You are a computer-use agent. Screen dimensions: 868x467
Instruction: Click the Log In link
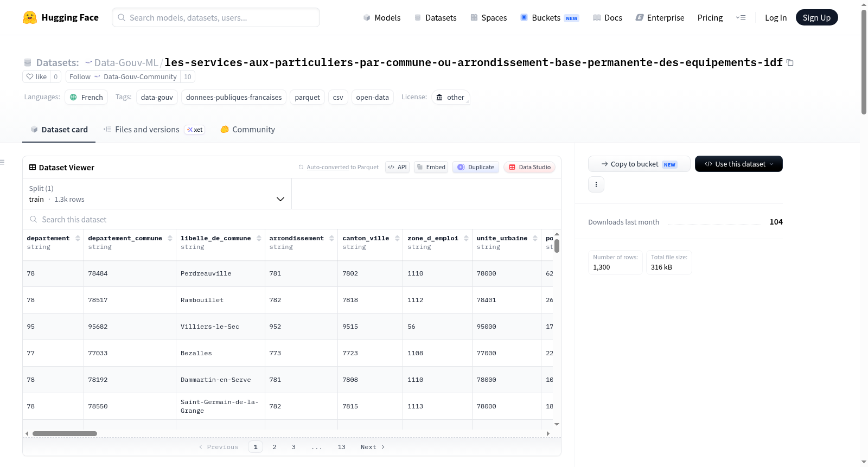point(775,17)
